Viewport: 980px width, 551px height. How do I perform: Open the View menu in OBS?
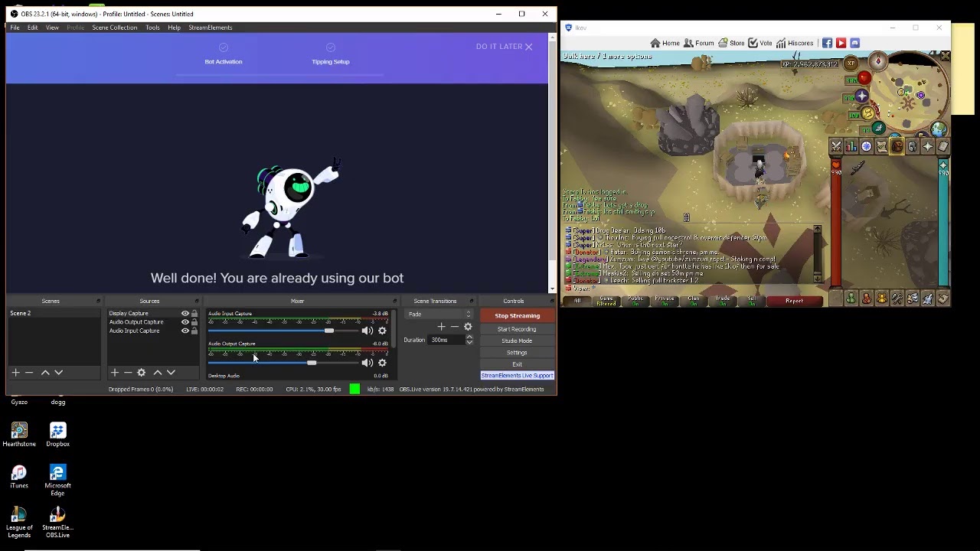click(x=52, y=28)
